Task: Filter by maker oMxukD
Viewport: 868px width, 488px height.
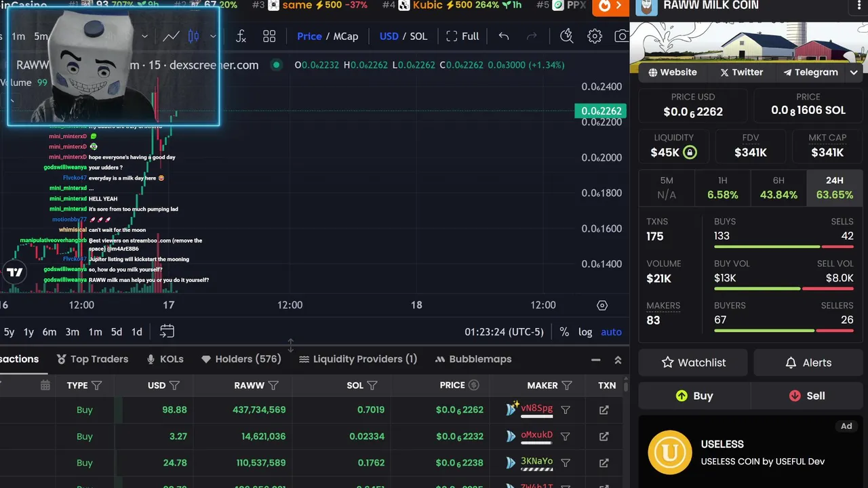Action: coord(566,436)
